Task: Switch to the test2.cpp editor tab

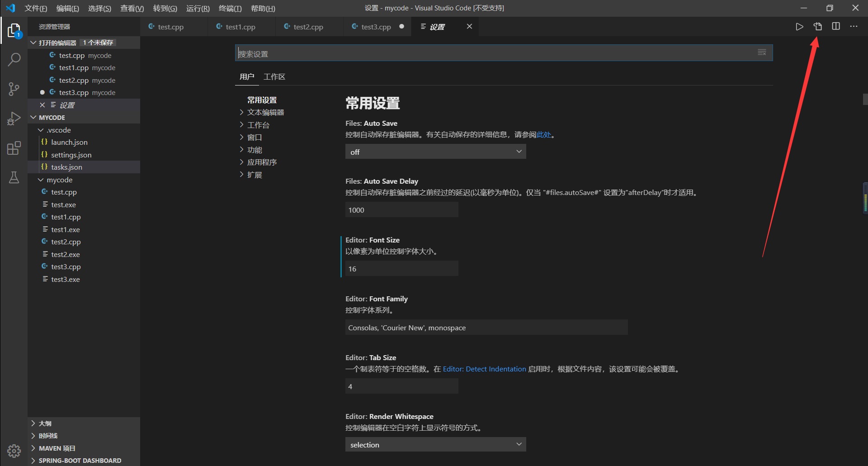Action: pyautogui.click(x=309, y=27)
